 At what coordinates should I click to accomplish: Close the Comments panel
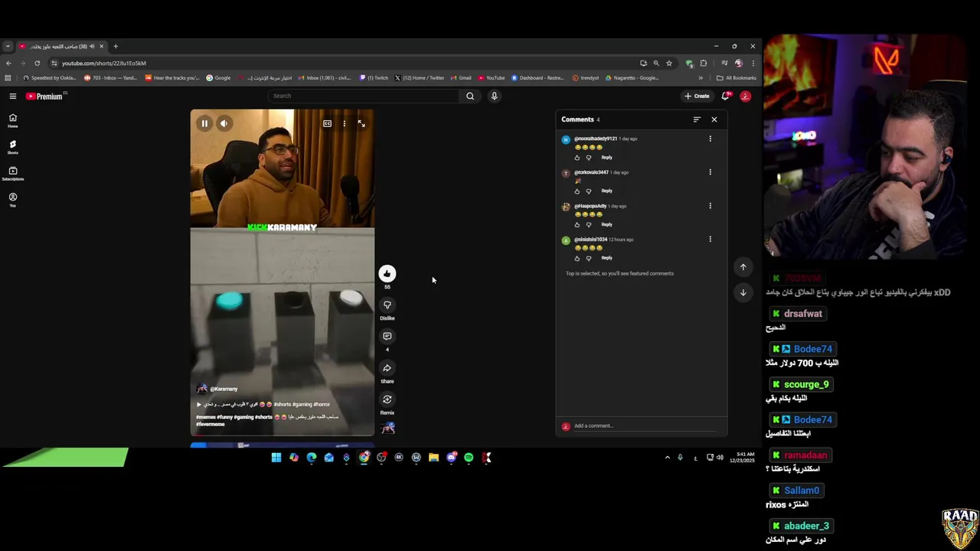714,119
